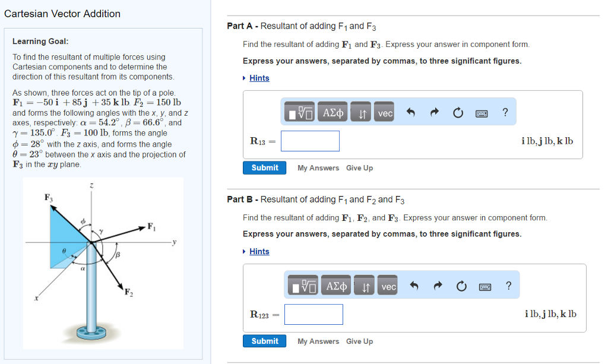Expand the Hints section in Part A
This screenshot has width=608, height=364.
click(259, 78)
